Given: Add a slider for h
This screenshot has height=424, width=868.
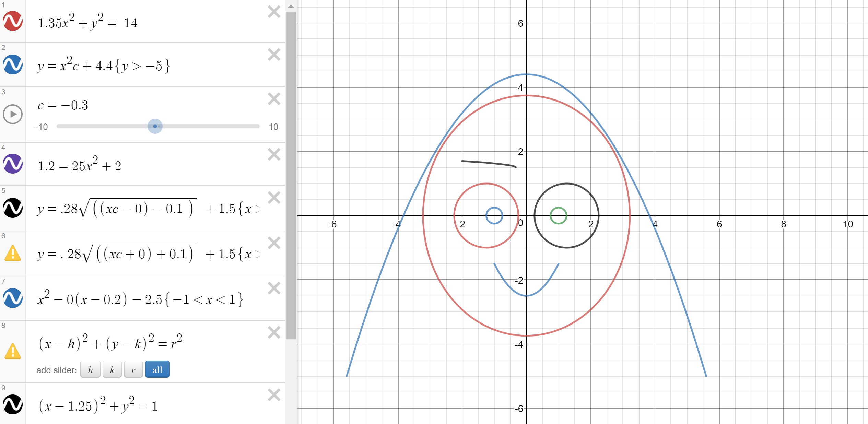Looking at the screenshot, I should [90, 369].
